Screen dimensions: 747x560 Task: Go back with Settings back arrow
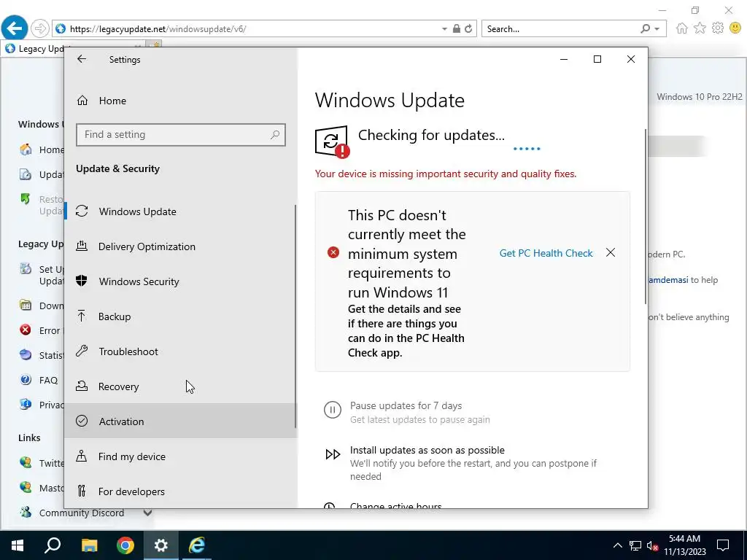point(82,59)
